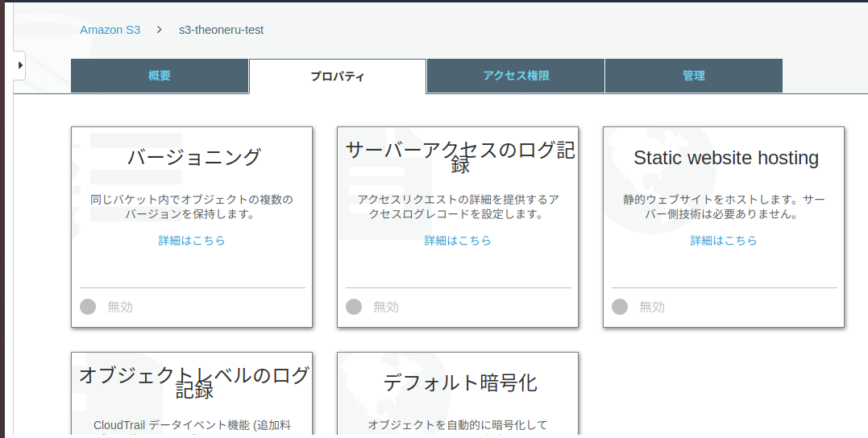
Task: Toggle 無効 status circle for サーバーアクセスのログ記録
Action: [354, 307]
